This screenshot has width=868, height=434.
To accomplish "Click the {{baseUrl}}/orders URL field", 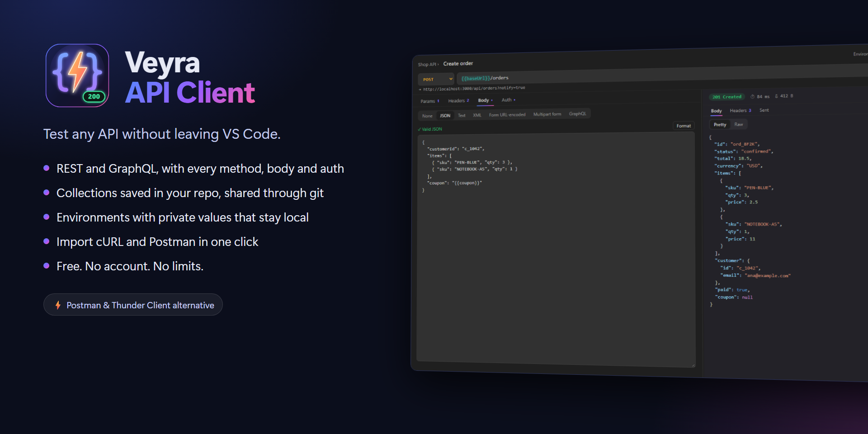I will click(x=662, y=75).
